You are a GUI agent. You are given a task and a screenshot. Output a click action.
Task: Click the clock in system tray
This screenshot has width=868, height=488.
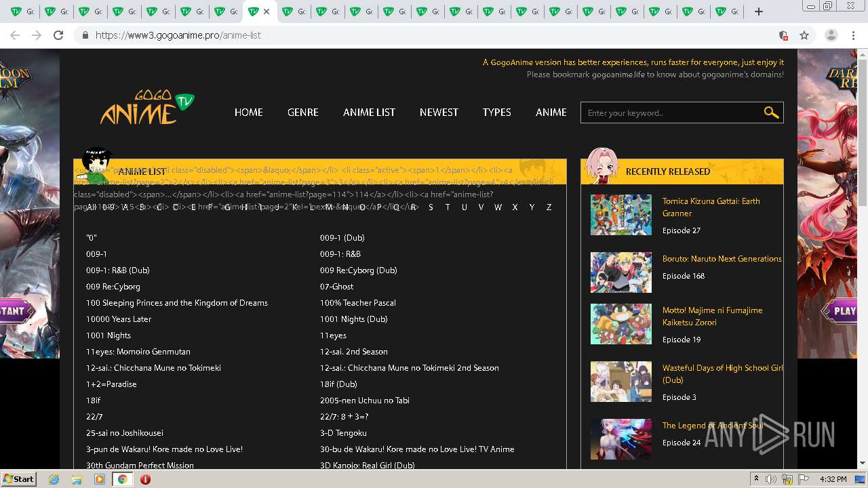coord(833,479)
